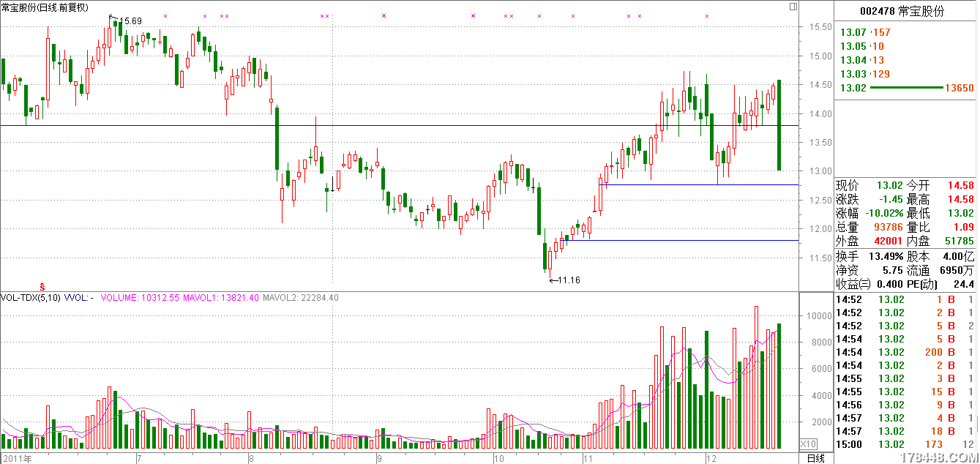This screenshot has width=980, height=464.
Task: Click the last magenta x marker at chart top
Action: pos(706,16)
